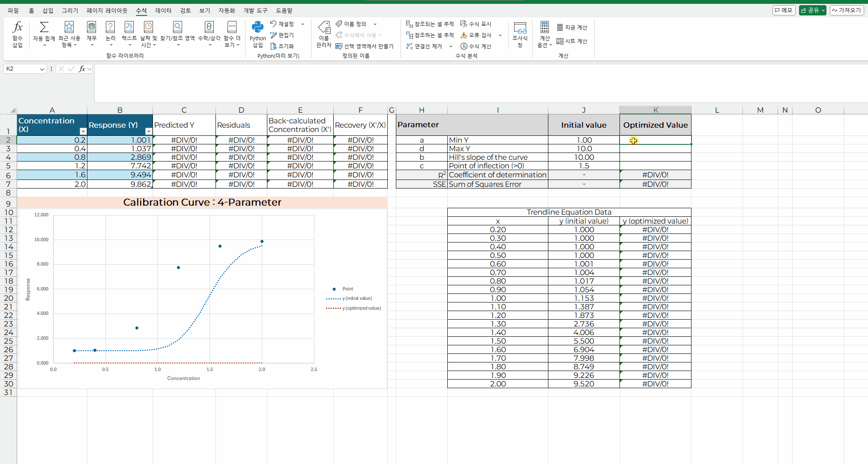Open the Financial (재무) functions icon
Image resolution: width=868 pixels, height=464 pixels.
click(x=91, y=27)
